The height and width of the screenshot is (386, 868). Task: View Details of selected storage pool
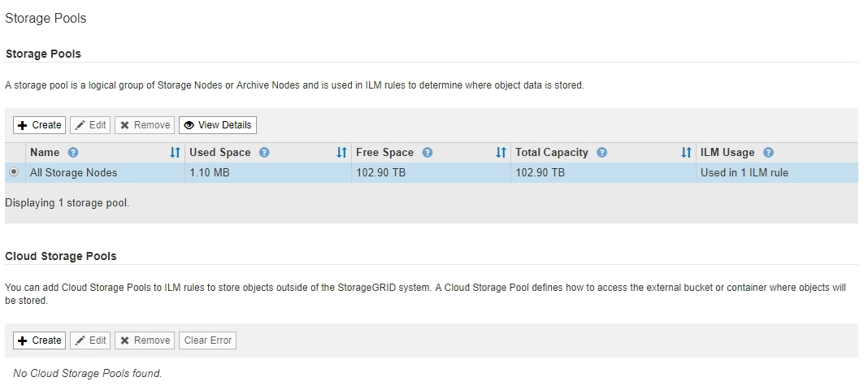click(x=218, y=125)
